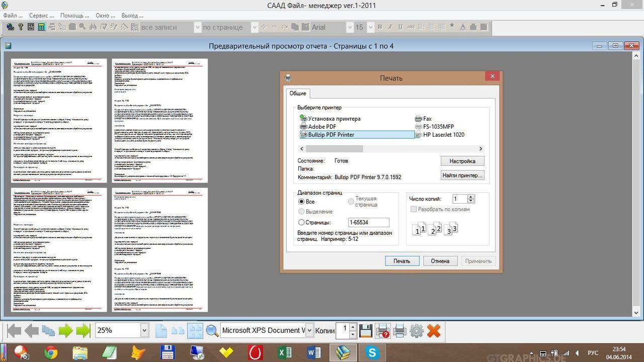The height and width of the screenshot is (362, 644).
Task: Open Google Chrome from taskbar
Action: click(50, 353)
